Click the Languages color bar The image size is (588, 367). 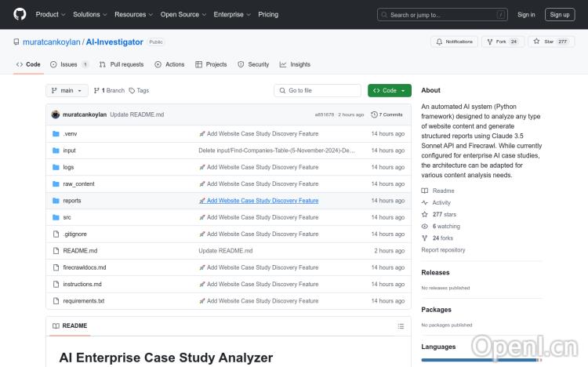click(x=481, y=360)
